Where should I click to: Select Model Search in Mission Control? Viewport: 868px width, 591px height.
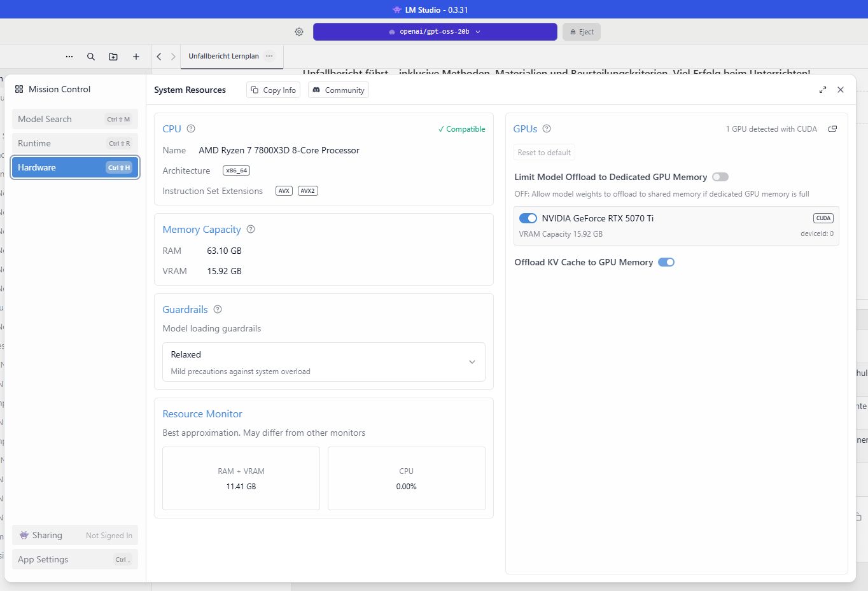(74, 119)
